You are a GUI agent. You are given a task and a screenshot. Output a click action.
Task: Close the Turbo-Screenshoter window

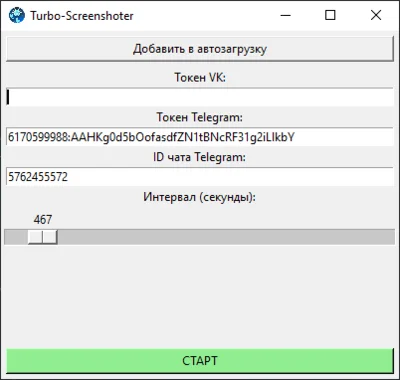[x=376, y=15]
